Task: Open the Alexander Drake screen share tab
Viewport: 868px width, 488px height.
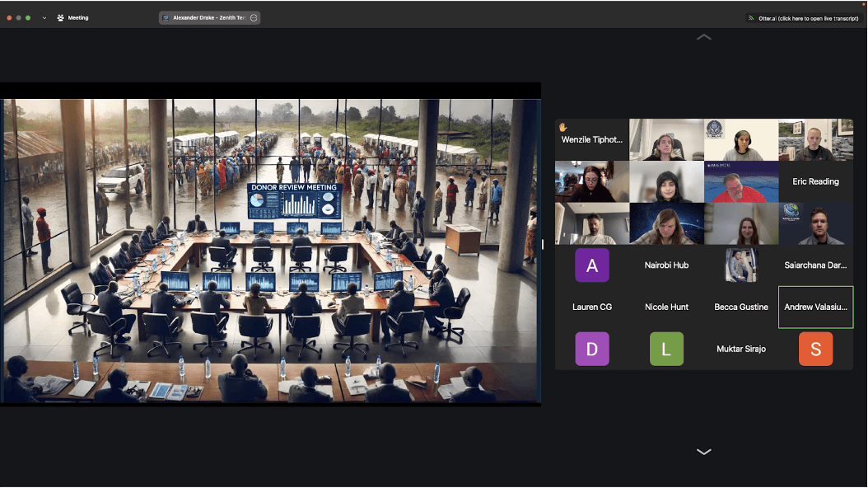Action: (x=206, y=17)
